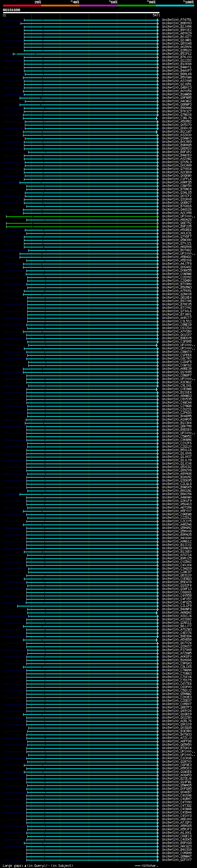
Task: Select hit UniRef100_Q1YK85
Action: click(176, 372)
